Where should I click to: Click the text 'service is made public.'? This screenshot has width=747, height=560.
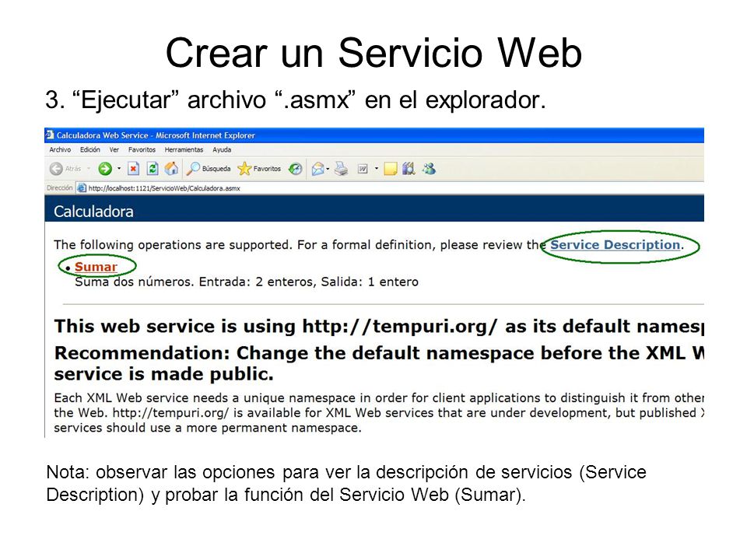tap(164, 374)
